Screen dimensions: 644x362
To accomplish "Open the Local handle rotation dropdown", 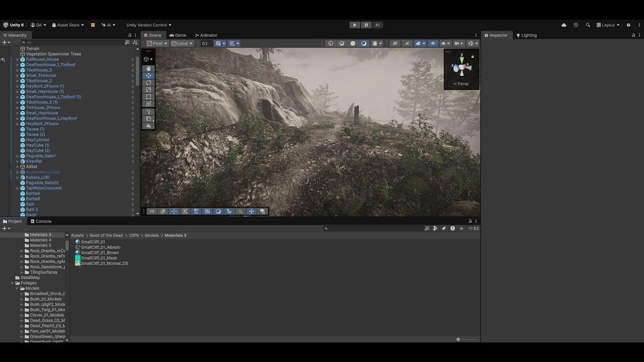I will [x=182, y=43].
